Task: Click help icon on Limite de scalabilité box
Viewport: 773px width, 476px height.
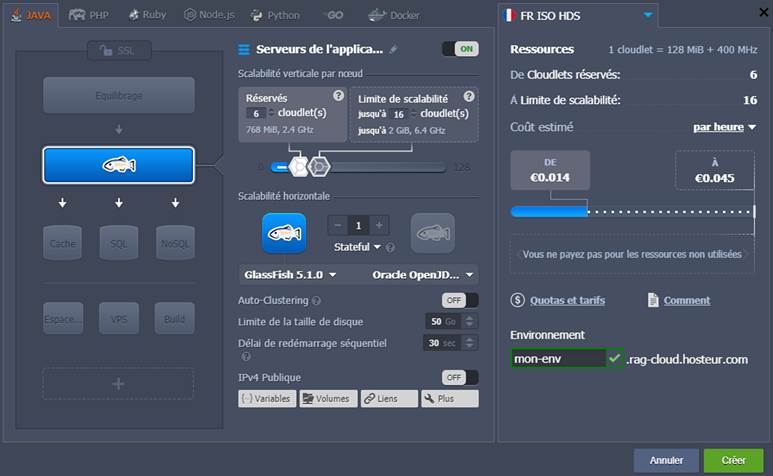Action: click(469, 96)
